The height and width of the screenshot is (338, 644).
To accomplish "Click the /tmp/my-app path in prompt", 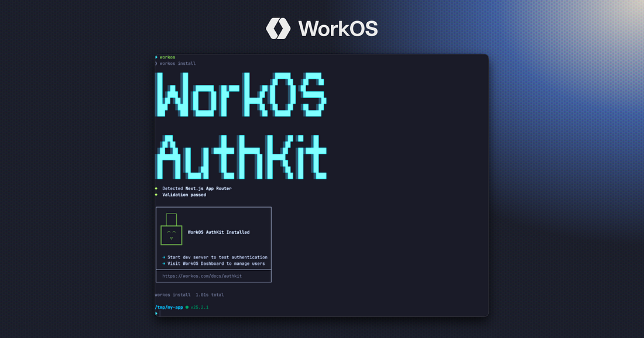I will click(169, 307).
